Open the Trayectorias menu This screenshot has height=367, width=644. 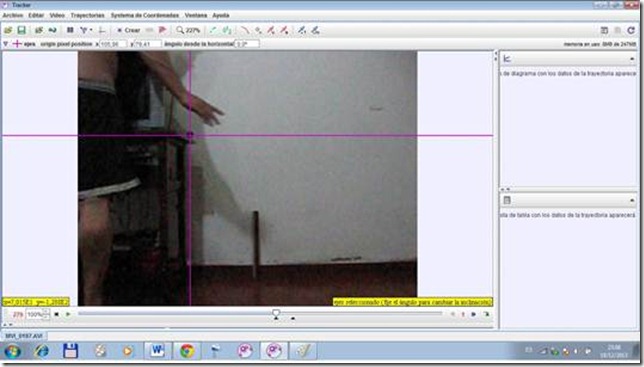pos(87,15)
